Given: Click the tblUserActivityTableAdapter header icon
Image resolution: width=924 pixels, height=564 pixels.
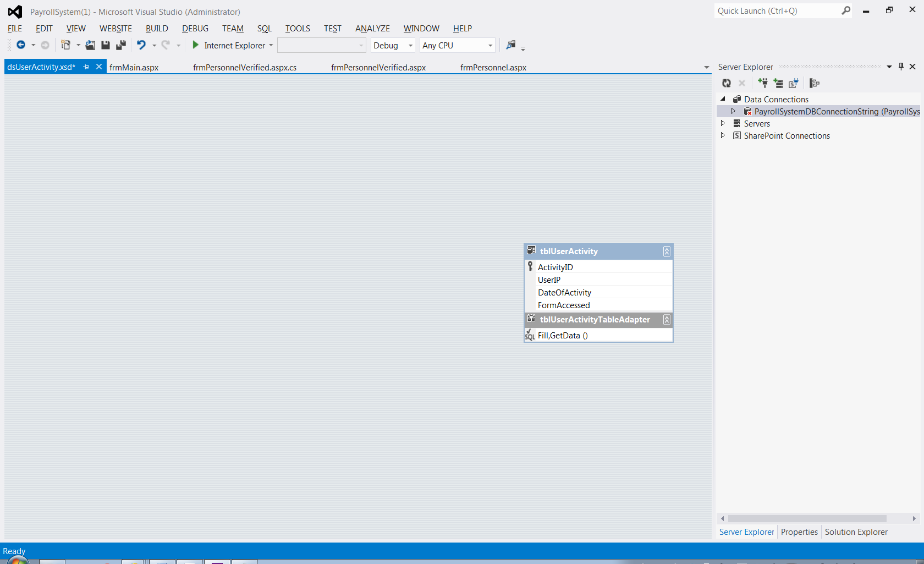Looking at the screenshot, I should 531,319.
